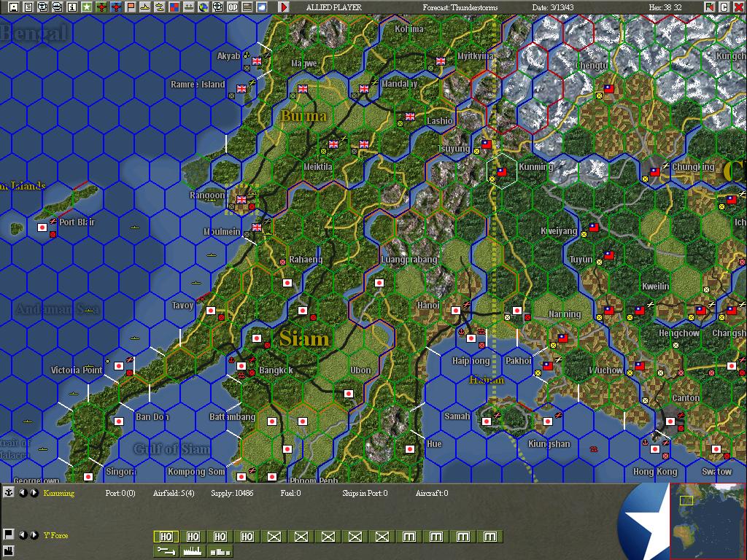Select the second HQ unit icon
Image resolution: width=747 pixels, height=560 pixels.
click(193, 537)
